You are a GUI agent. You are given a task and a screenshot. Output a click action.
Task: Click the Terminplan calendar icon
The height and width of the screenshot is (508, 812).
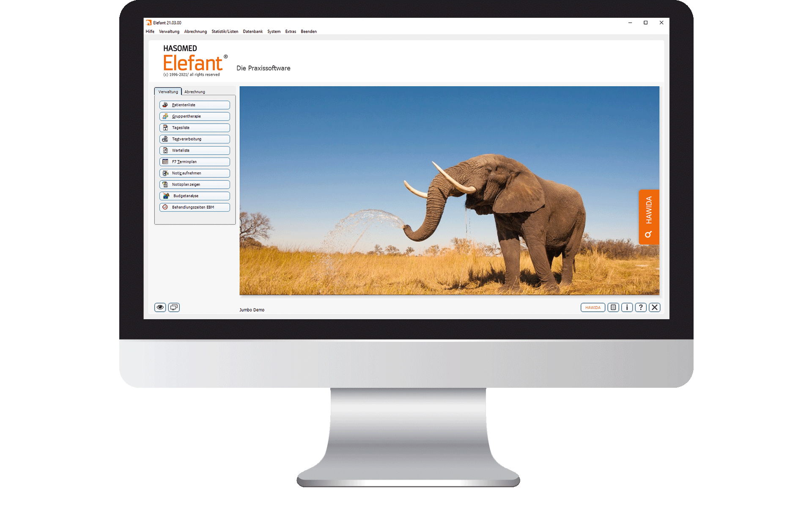[165, 162]
